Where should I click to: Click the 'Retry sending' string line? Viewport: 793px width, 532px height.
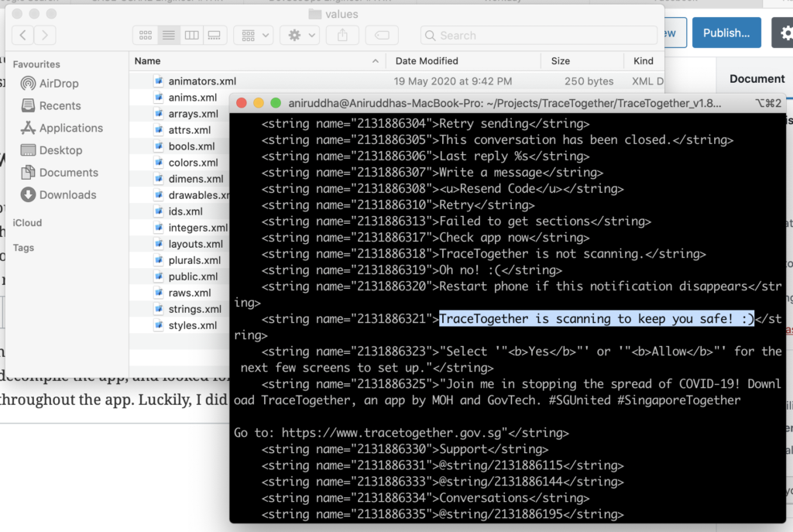(x=425, y=123)
